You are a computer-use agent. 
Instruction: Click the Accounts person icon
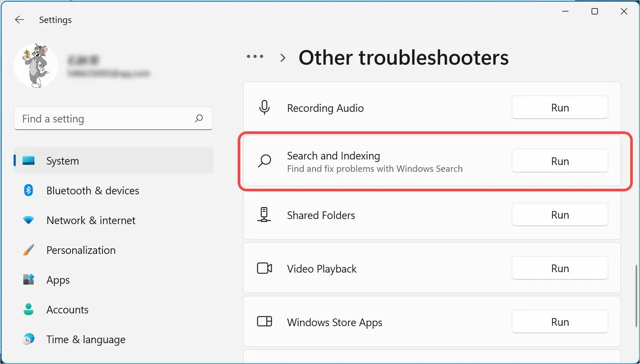coord(28,309)
